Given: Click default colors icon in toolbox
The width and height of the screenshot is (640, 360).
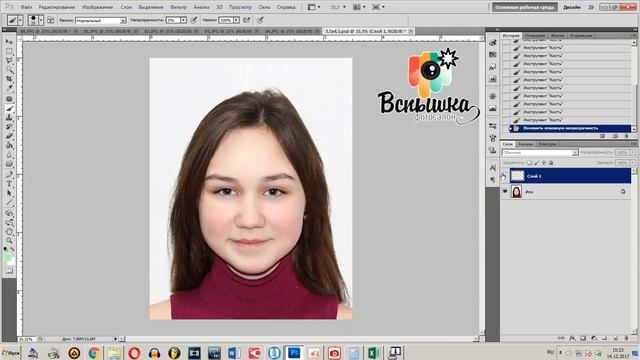Looking at the screenshot, I should 5,249.
